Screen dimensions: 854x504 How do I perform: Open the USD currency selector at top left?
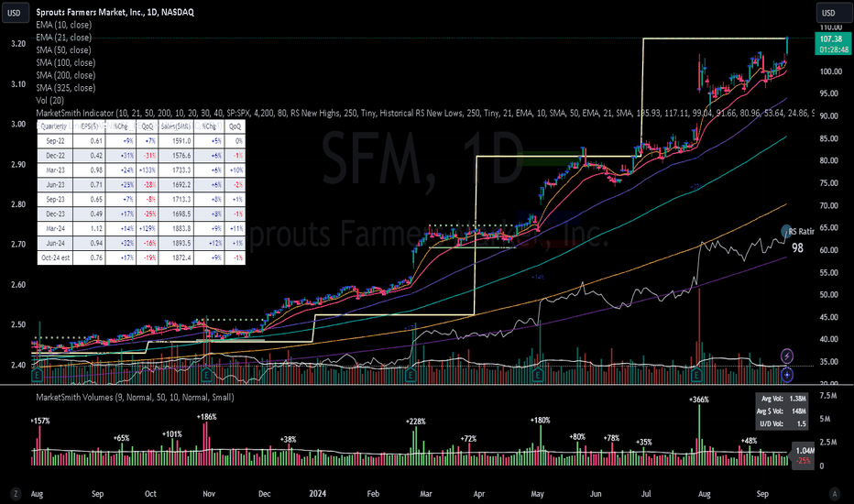15,13
